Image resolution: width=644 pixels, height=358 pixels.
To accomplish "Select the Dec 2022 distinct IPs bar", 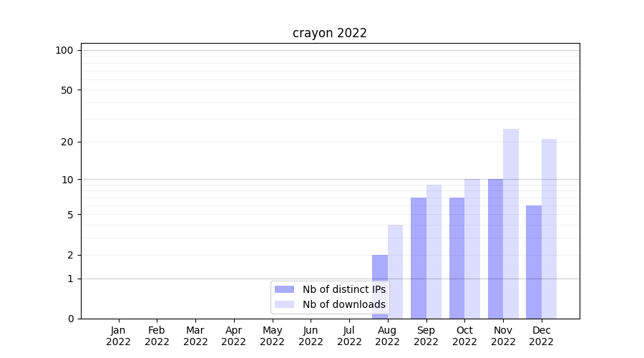I will [x=534, y=261].
